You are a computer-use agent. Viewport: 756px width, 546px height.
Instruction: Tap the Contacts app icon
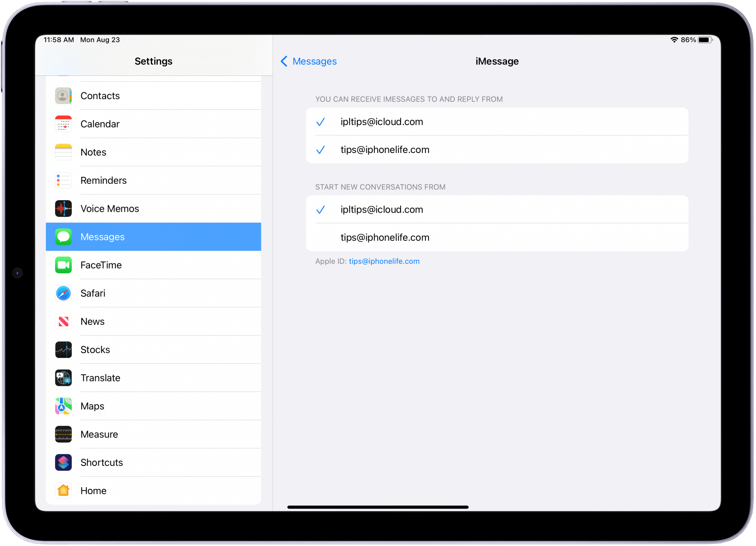(63, 96)
